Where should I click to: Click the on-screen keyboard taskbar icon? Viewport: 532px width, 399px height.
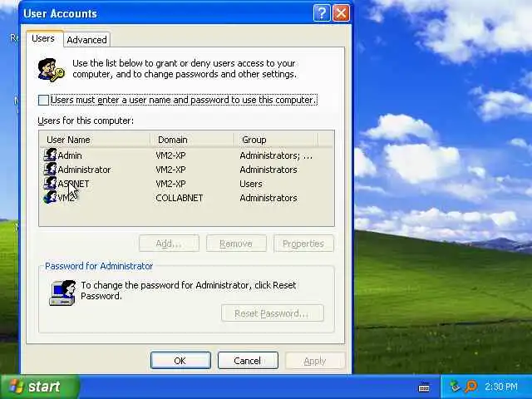tap(424, 387)
